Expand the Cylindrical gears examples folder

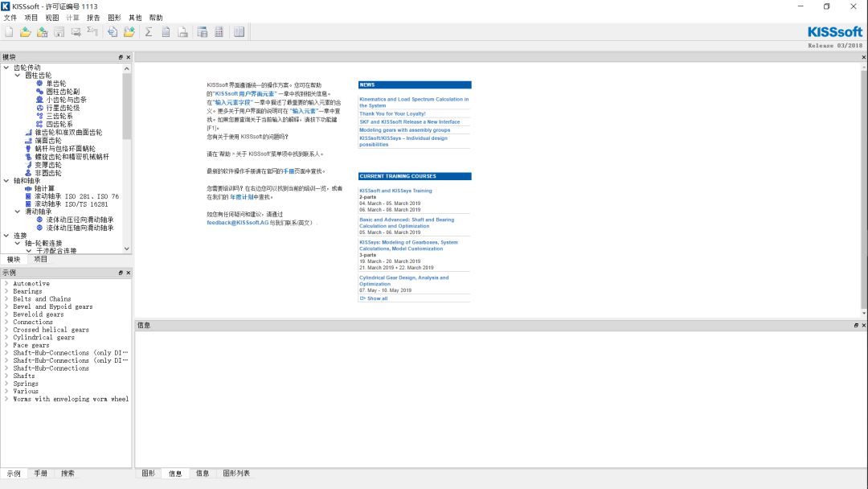click(x=6, y=337)
